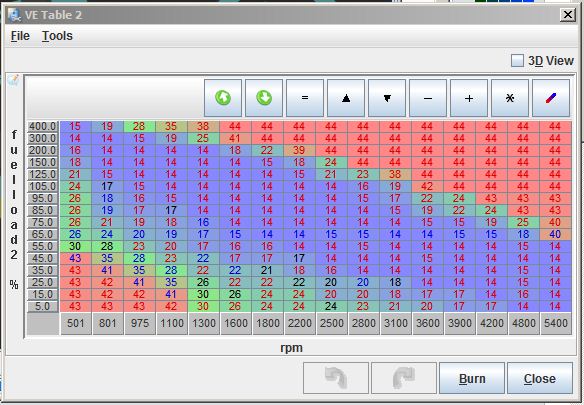Click the red-blue interpolate toolbar button
Screen dimensions: 584x405
coord(551,98)
